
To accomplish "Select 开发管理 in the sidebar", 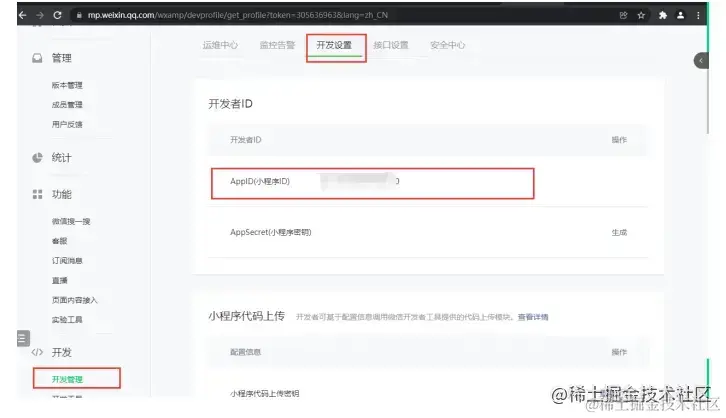I will coord(67,379).
